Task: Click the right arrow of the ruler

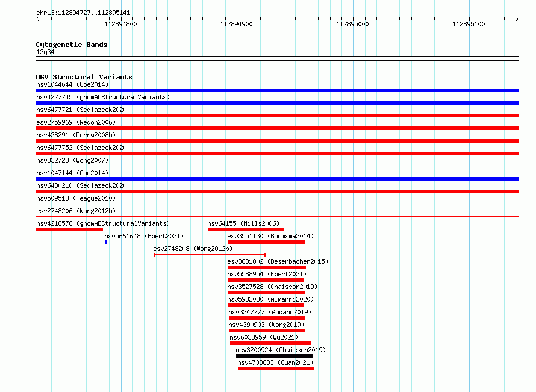Action: pyautogui.click(x=517, y=19)
